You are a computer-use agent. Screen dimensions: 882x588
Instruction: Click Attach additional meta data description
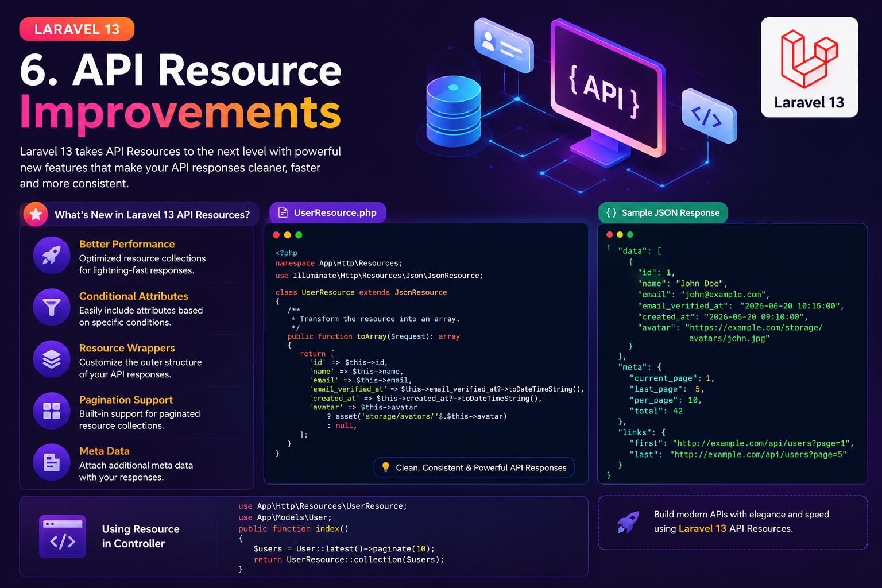coord(136,471)
